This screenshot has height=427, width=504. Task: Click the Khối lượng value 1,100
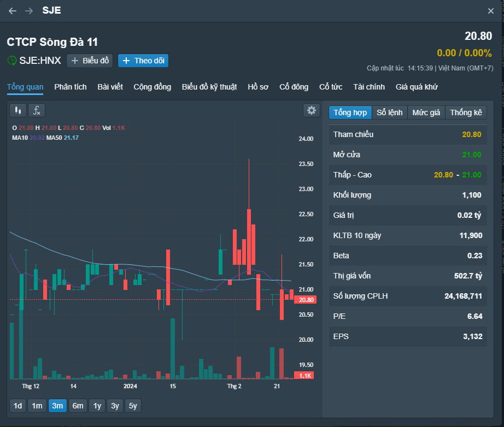click(x=472, y=195)
